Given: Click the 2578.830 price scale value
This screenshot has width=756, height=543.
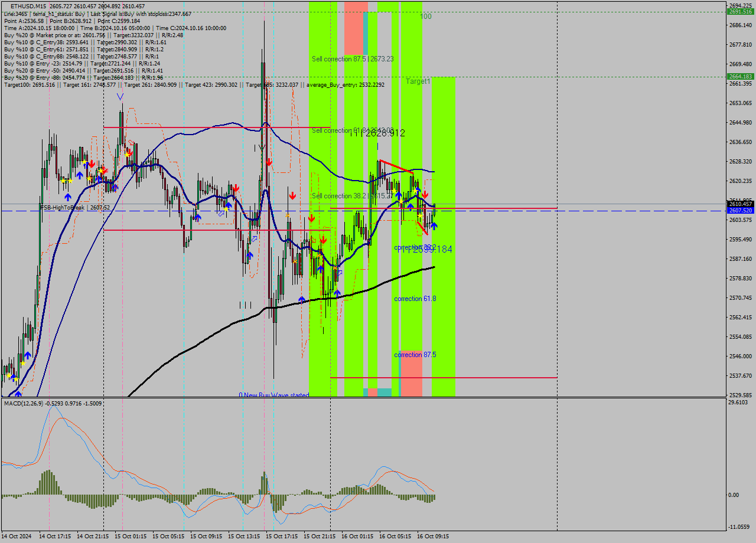Looking at the screenshot, I should click(x=740, y=278).
